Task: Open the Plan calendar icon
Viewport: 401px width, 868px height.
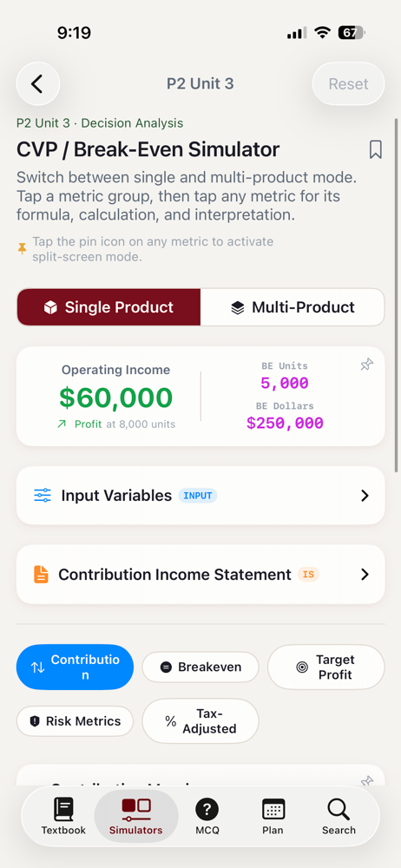Action: coord(273,809)
